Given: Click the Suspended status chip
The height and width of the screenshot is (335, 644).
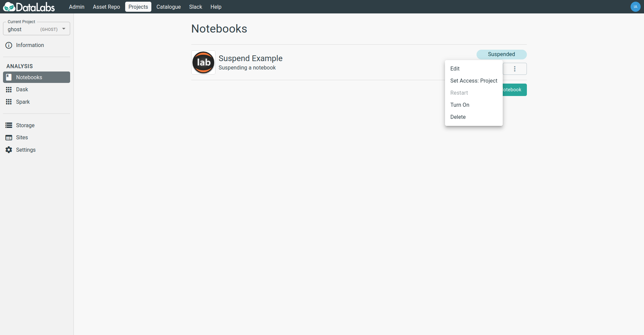Looking at the screenshot, I should 501,54.
